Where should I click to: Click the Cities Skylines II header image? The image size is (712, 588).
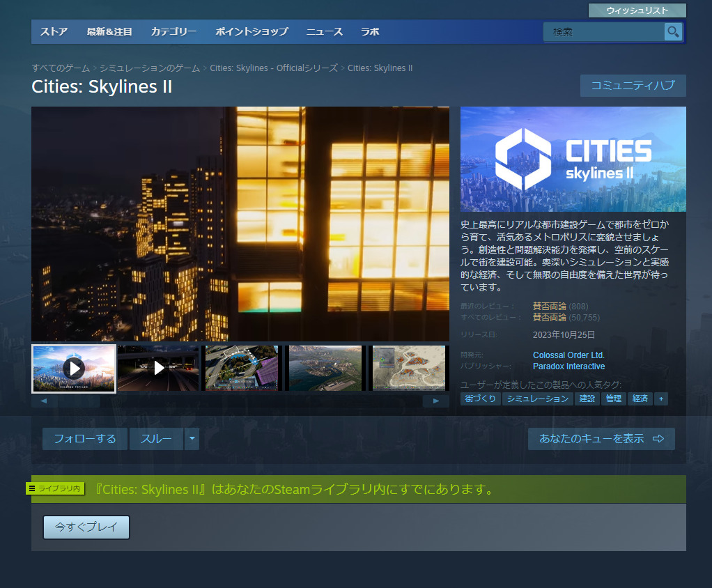click(x=573, y=159)
